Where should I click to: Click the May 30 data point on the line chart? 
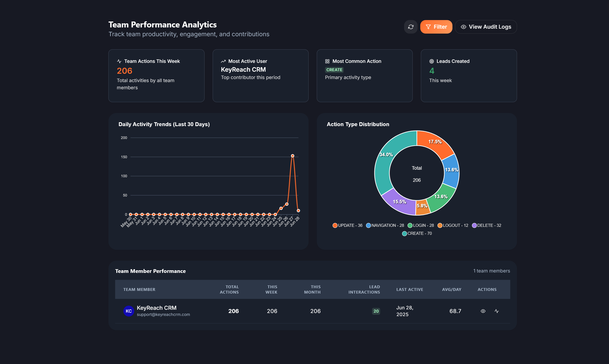130,214
